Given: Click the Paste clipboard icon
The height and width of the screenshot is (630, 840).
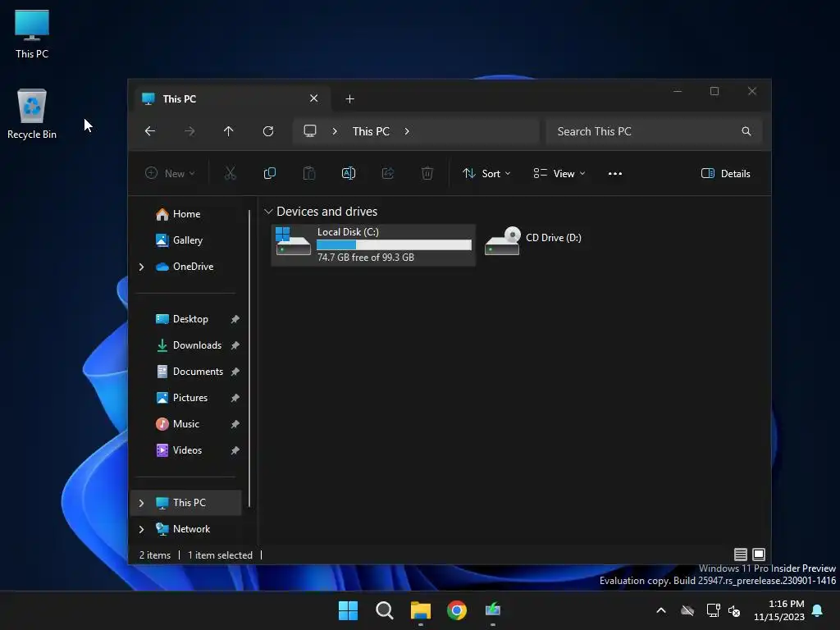Looking at the screenshot, I should [x=309, y=173].
